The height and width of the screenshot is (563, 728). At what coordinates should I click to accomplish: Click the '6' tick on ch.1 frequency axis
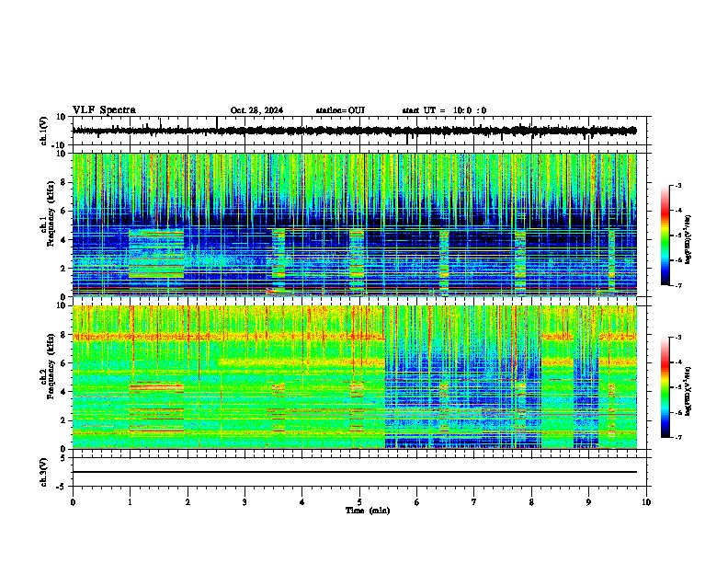click(64, 211)
